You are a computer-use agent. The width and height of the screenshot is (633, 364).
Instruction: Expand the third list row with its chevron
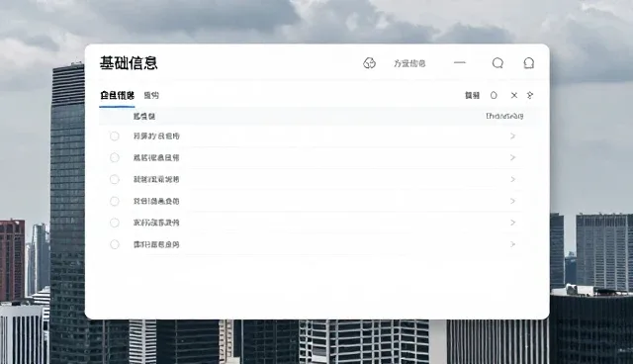coord(512,179)
